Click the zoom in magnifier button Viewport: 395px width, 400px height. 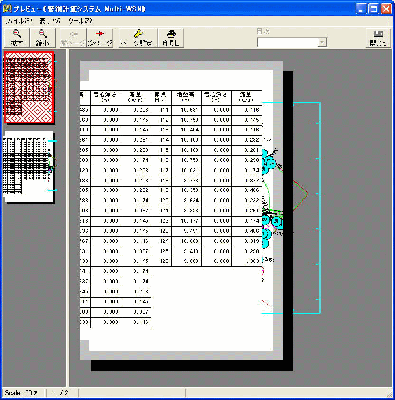16,38
